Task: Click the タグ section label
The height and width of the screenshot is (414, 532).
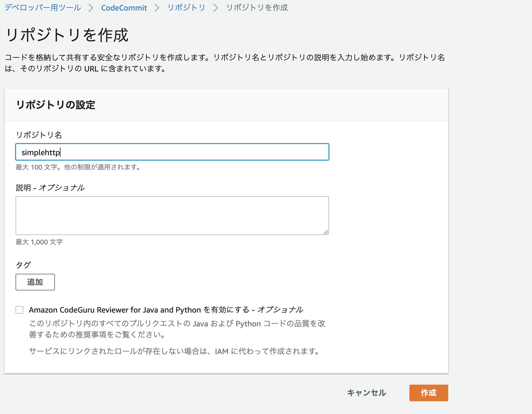Action: [x=24, y=265]
